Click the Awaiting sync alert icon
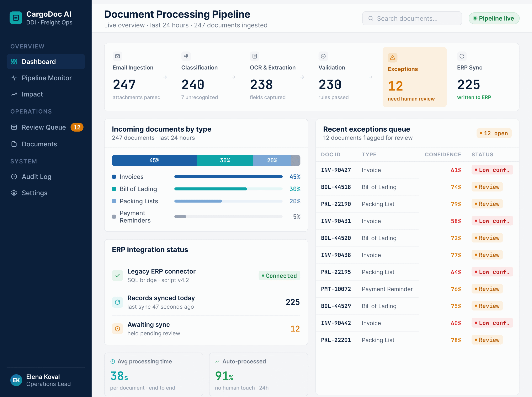Viewport: 532px width, 397px height. click(x=117, y=329)
